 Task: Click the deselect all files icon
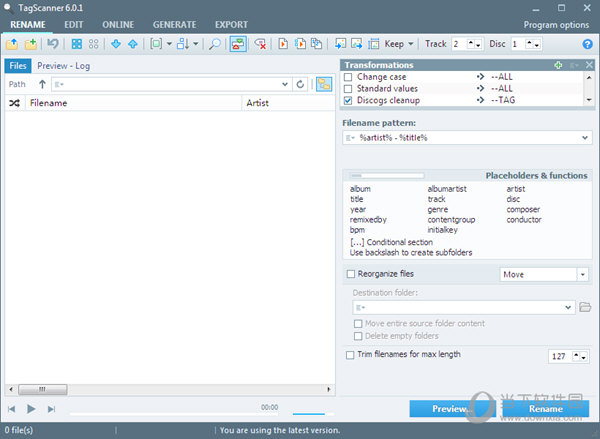click(x=93, y=44)
